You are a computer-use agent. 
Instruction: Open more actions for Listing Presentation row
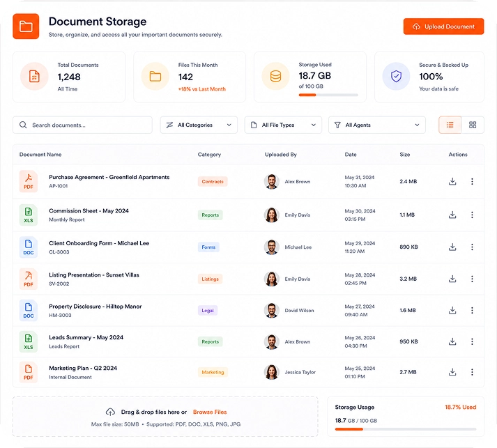(x=472, y=279)
